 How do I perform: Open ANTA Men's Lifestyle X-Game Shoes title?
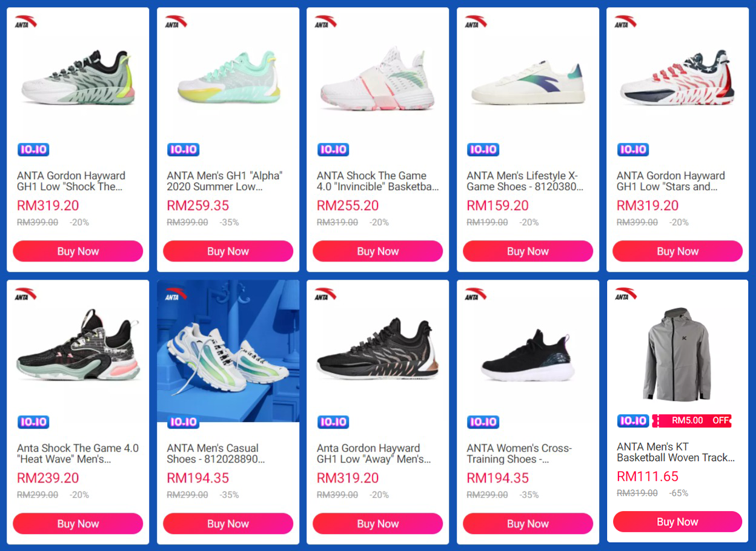[525, 181]
